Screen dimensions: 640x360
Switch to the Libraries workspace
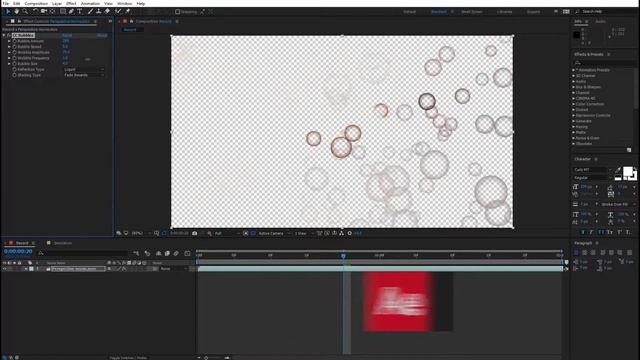pos(504,12)
